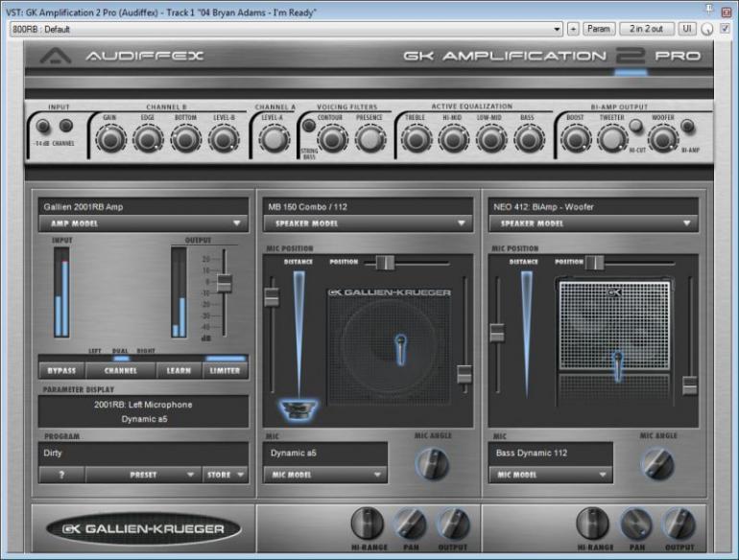
Task: Toggle the input CHANNEL switch
Action: (65, 126)
